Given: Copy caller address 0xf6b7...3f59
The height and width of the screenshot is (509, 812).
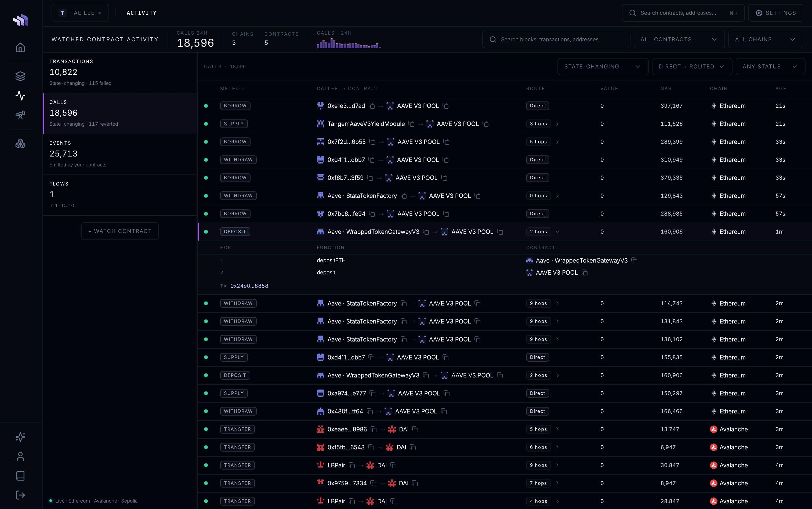Looking at the screenshot, I should point(370,178).
